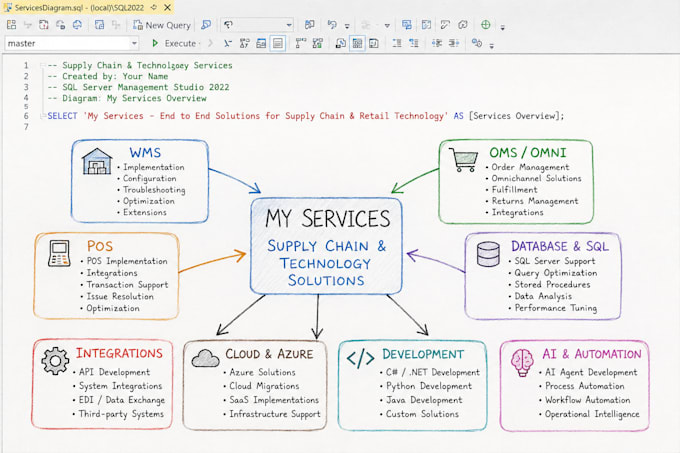Pin the ServicesDiagram.sql tab

154,7
